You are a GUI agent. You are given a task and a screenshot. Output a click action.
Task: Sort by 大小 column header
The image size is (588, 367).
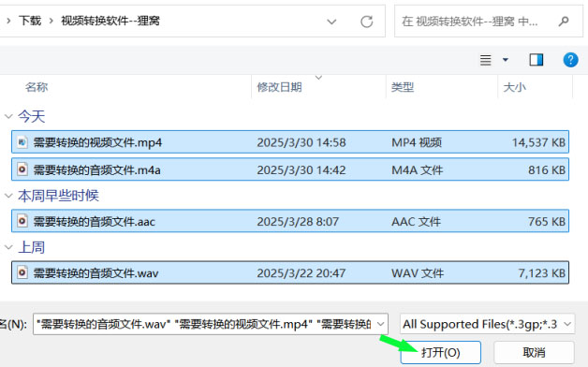(515, 87)
